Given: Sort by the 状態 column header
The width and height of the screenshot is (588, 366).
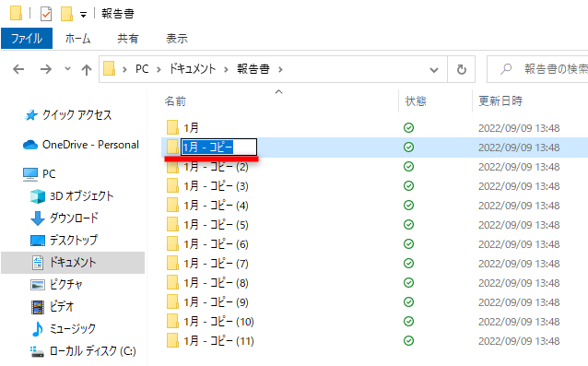Looking at the screenshot, I should pos(416,101).
